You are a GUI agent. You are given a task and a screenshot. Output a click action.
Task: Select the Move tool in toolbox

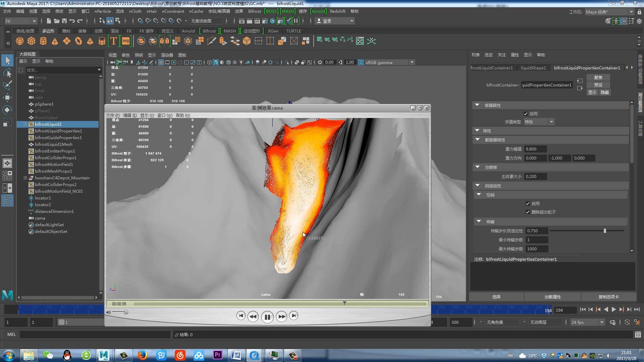7,98
